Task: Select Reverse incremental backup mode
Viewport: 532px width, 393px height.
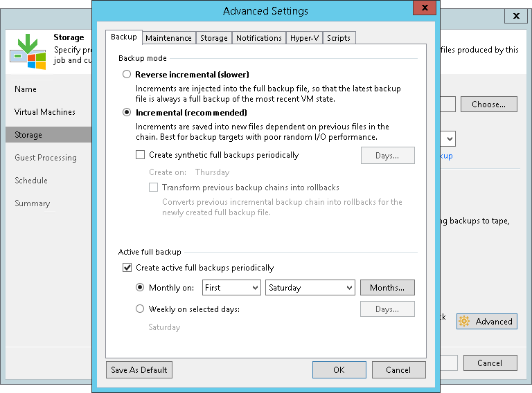Action: click(126, 75)
